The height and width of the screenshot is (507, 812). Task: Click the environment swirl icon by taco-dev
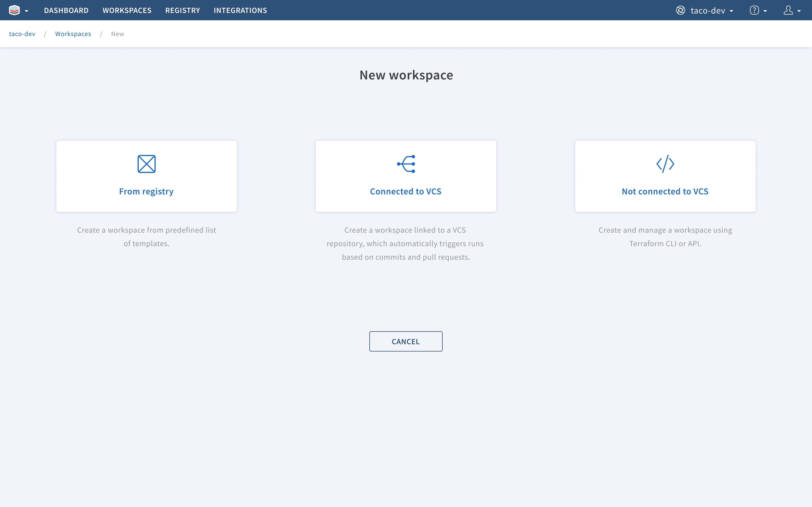pos(680,10)
